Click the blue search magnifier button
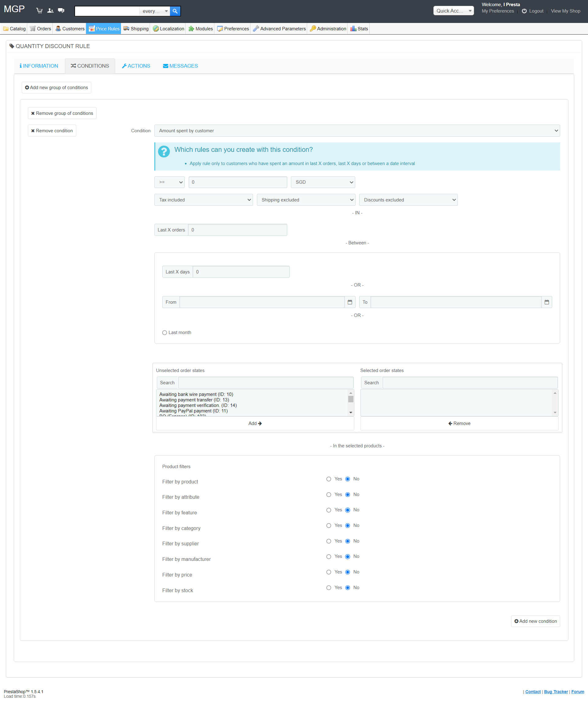Screen dimensions: 588x714 175,11
